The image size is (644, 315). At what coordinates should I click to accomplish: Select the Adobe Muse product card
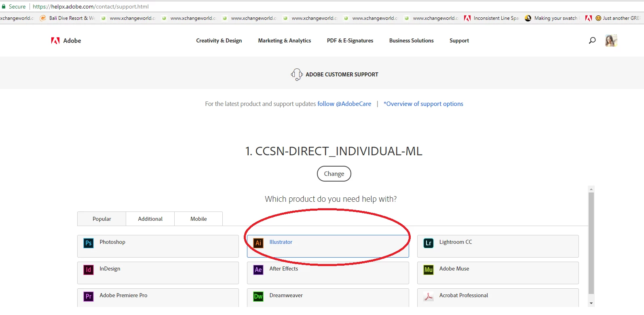[498, 273]
